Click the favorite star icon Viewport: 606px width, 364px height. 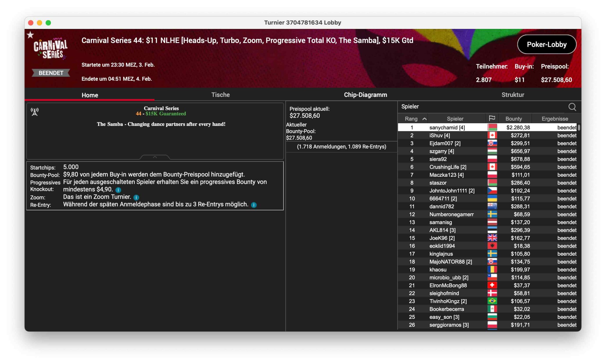(x=30, y=35)
